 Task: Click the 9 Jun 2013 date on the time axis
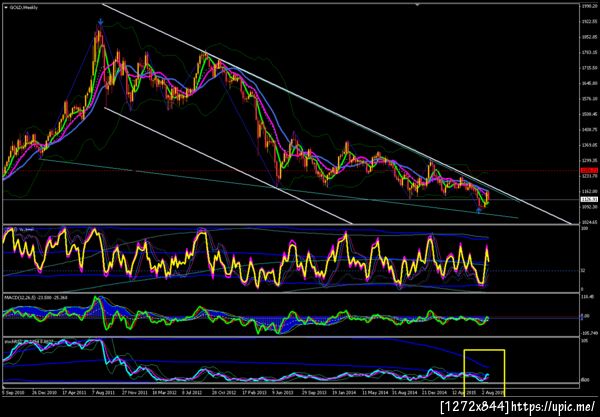(283, 392)
